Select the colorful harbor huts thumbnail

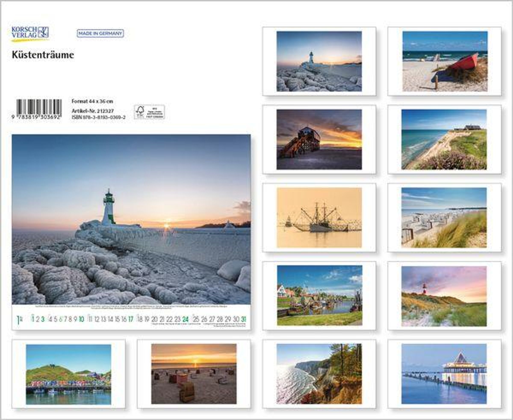click(x=68, y=374)
